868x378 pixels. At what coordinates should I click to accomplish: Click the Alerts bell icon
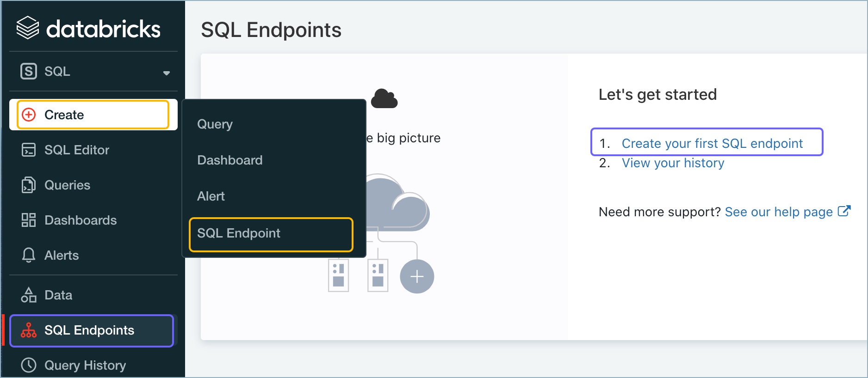(29, 255)
